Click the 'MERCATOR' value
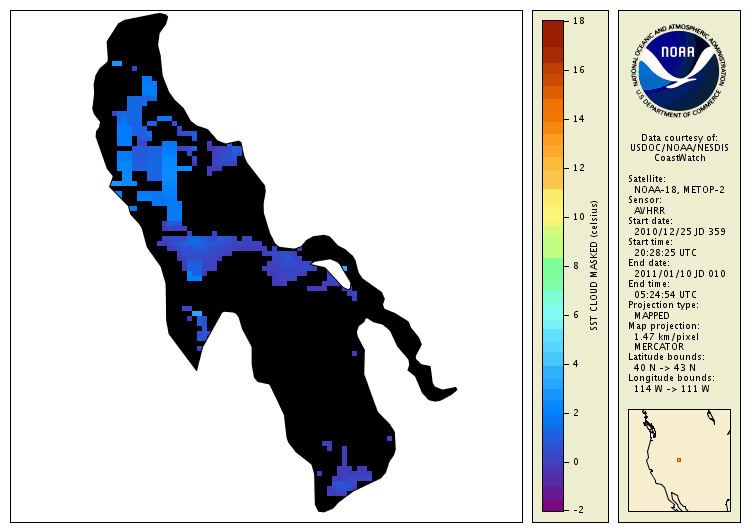 659,346
